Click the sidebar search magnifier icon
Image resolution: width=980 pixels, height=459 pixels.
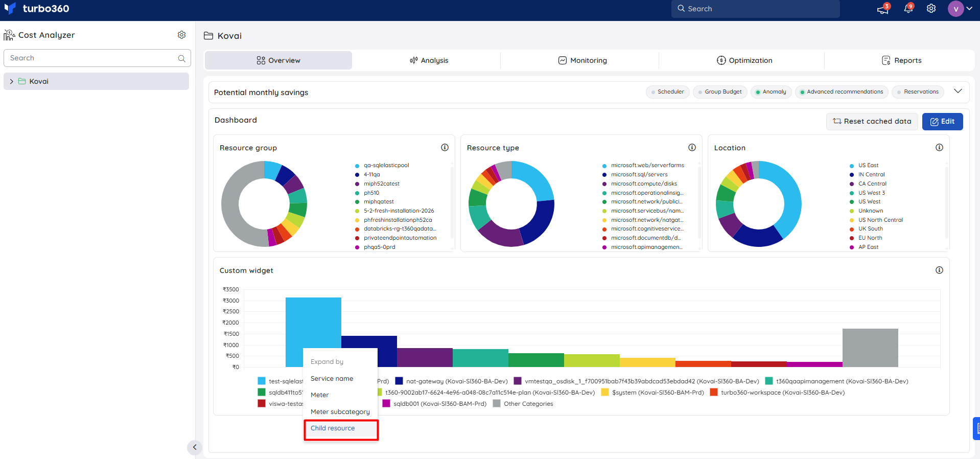181,58
